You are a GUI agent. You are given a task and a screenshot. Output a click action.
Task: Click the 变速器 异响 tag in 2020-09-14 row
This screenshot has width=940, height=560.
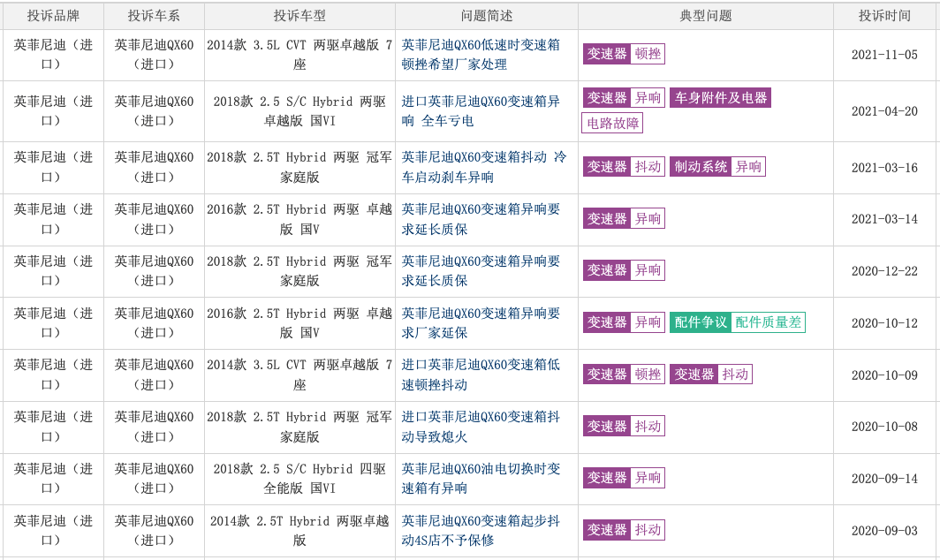[x=624, y=478]
